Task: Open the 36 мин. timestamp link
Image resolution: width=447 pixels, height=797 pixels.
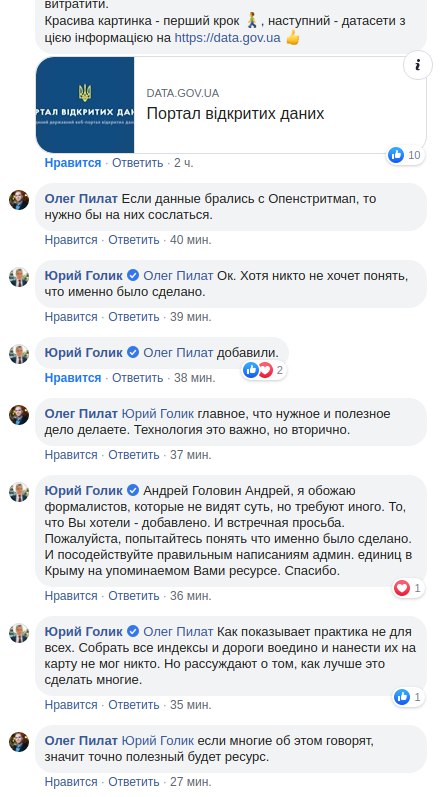Action: (190, 595)
